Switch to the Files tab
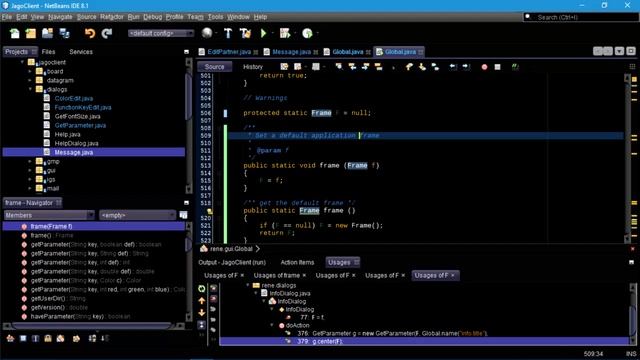The image size is (640, 360). coord(48,52)
